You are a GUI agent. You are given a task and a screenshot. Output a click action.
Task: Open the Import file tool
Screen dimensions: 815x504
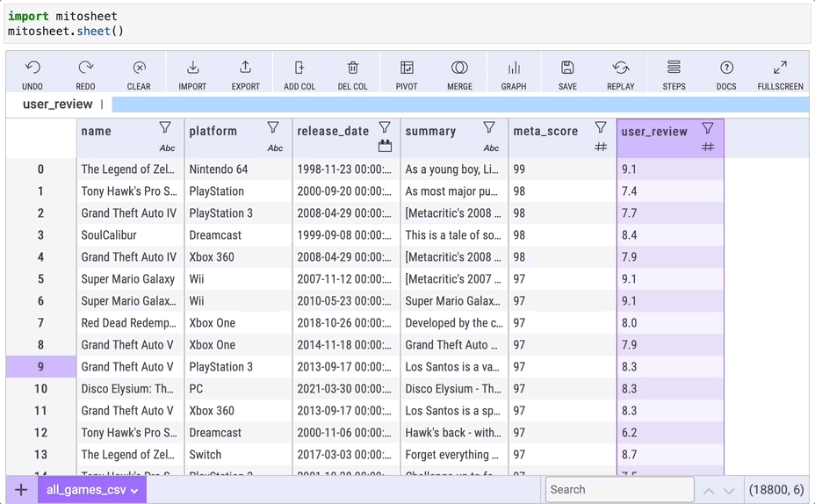point(192,68)
